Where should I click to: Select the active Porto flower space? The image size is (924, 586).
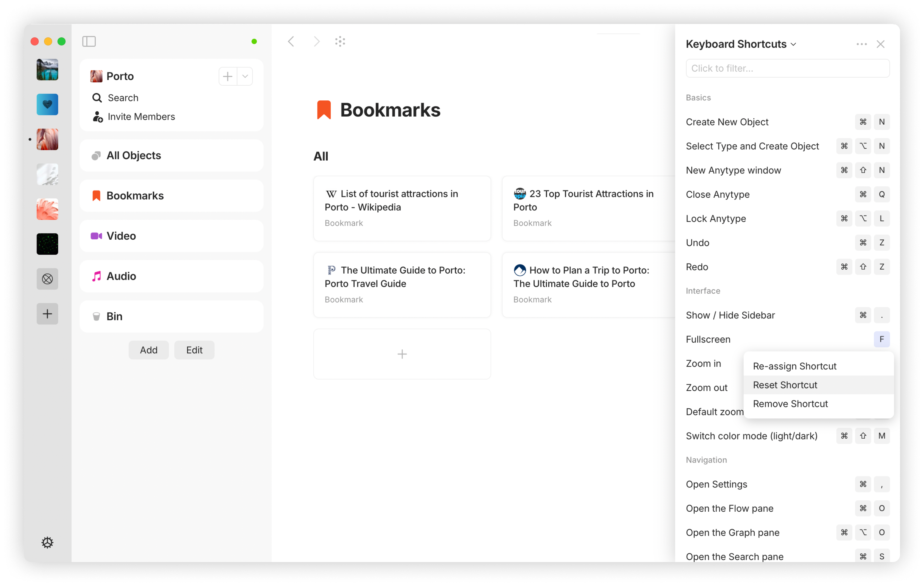coord(47,139)
